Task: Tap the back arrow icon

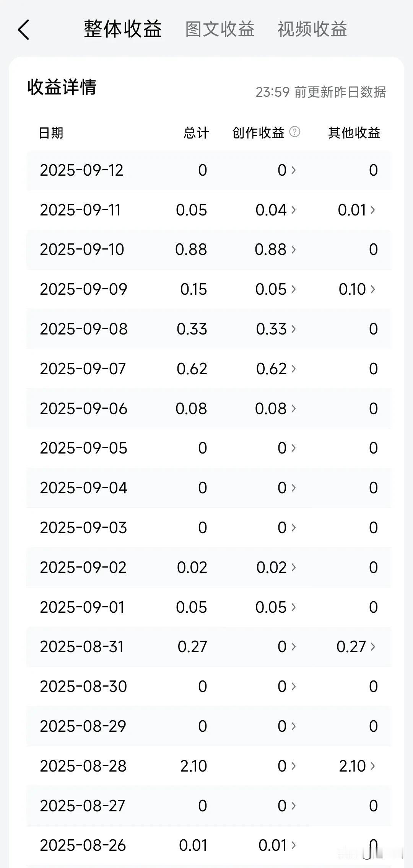Action: click(x=24, y=30)
